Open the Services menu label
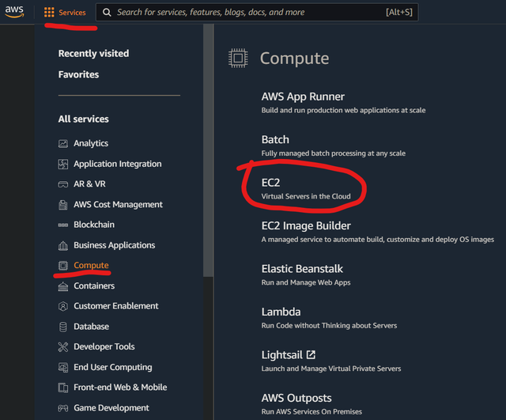 (x=72, y=13)
